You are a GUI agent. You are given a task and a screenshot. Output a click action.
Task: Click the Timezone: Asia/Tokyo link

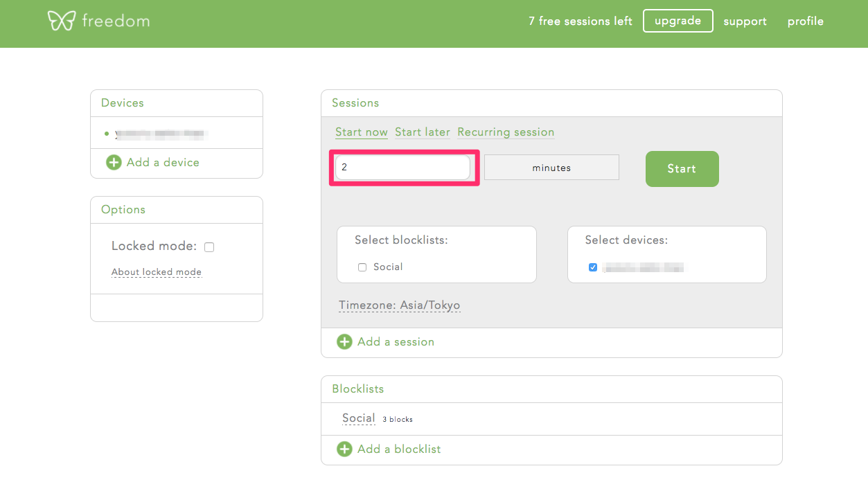click(x=400, y=305)
